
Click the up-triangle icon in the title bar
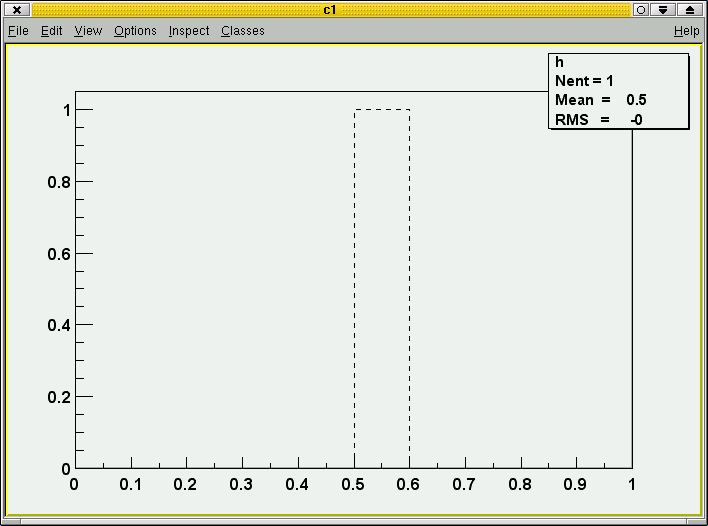(689, 9)
